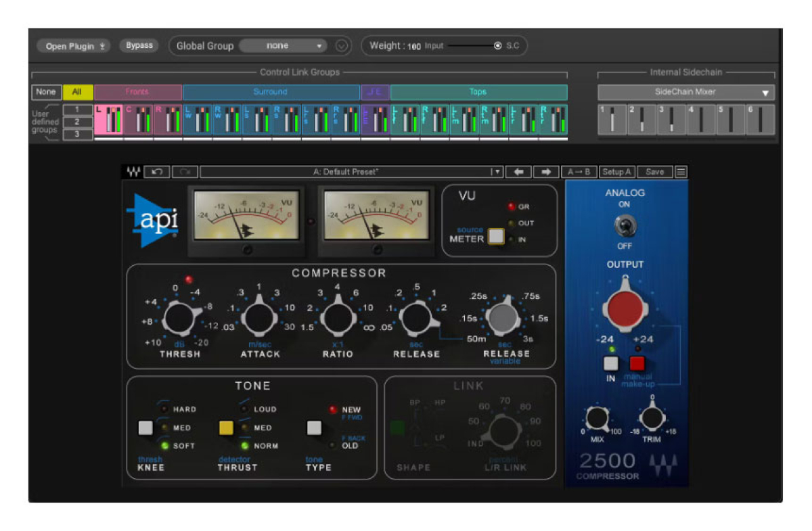Image resolution: width=812 pixels, height=531 pixels.
Task: Load next preset with right arrow
Action: [546, 172]
